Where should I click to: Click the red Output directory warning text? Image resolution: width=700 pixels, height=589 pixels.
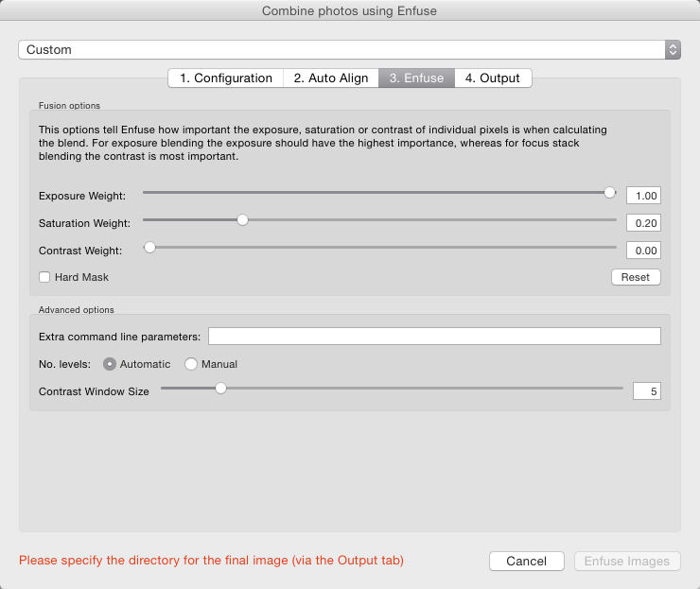[x=211, y=560]
